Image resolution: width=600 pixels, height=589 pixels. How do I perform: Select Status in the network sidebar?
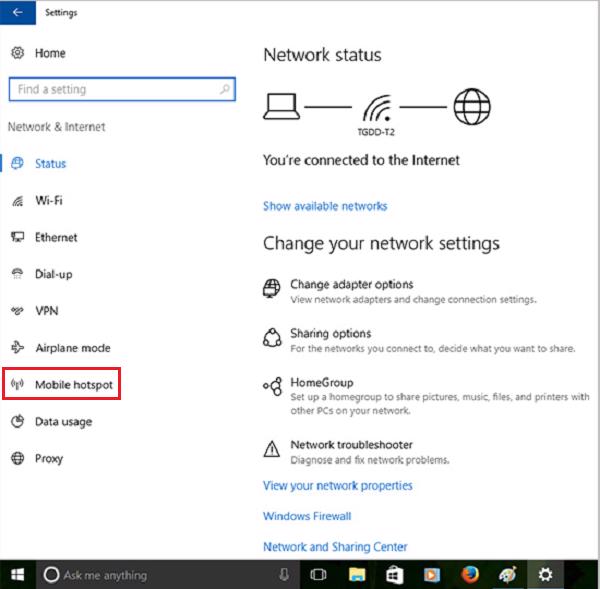coord(50,164)
